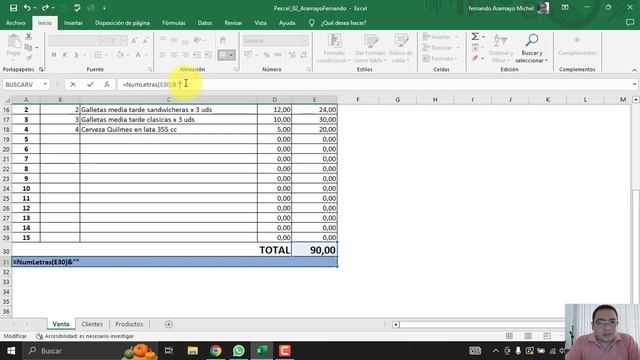Viewport: 640px width, 360px height.
Task: Switch to the Fórmulas tab
Action: click(173, 23)
